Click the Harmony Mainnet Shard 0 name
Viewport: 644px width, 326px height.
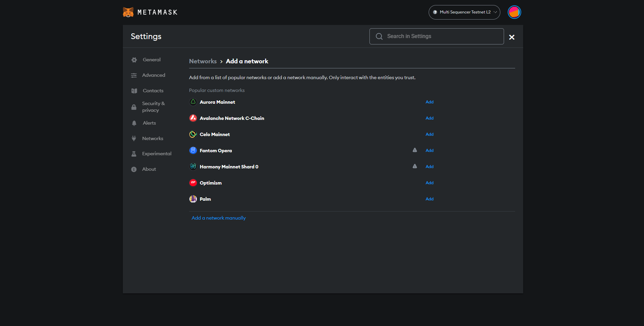point(229,167)
